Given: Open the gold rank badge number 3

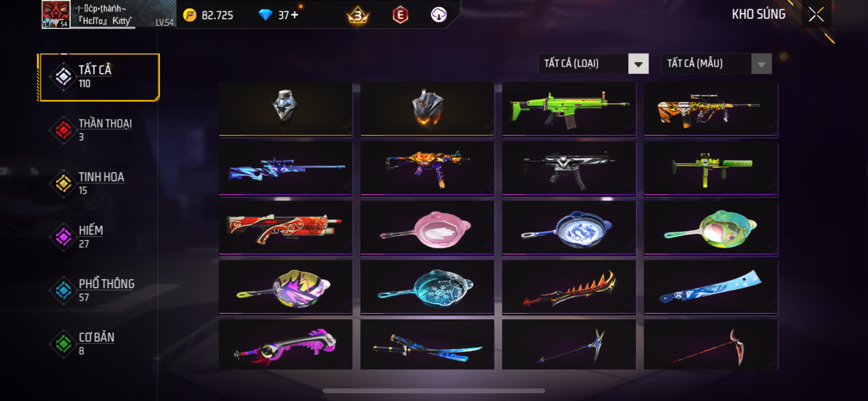Looking at the screenshot, I should [358, 16].
